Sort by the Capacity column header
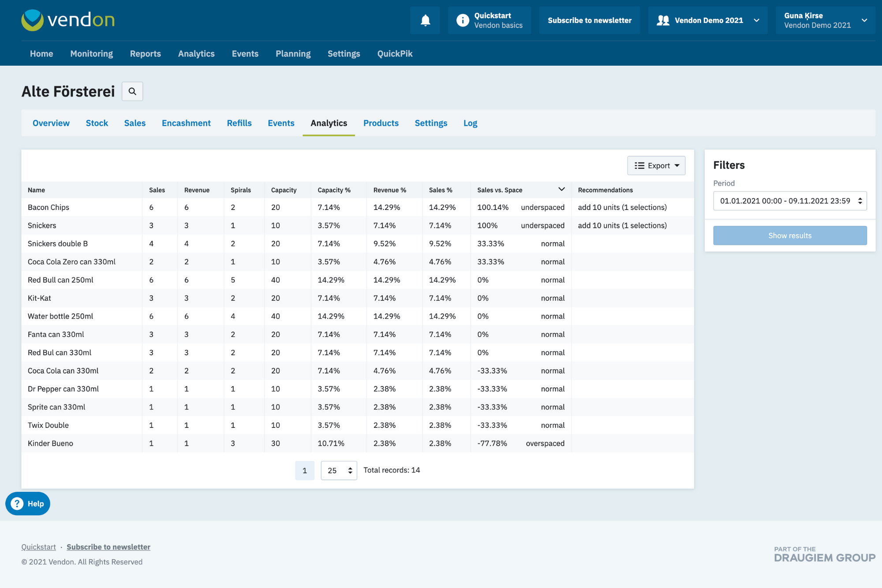Image resolution: width=882 pixels, height=588 pixels. pos(284,190)
